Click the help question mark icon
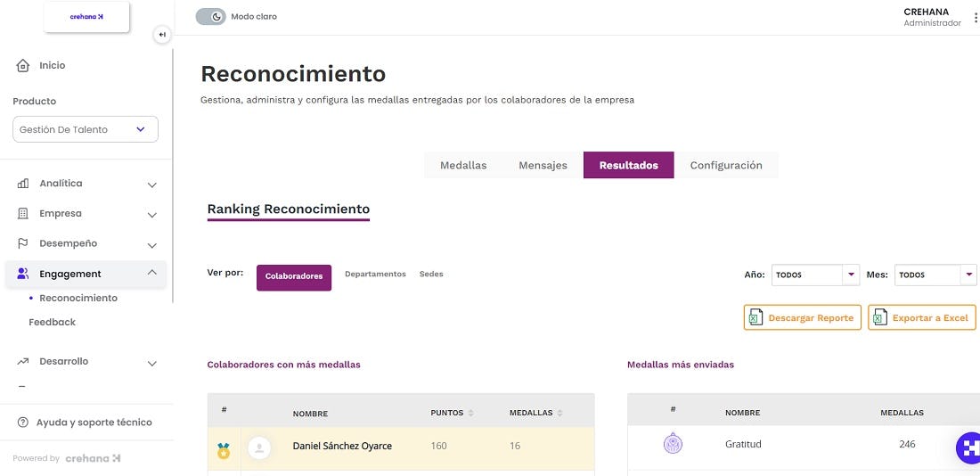This screenshot has width=980, height=476. tap(23, 423)
